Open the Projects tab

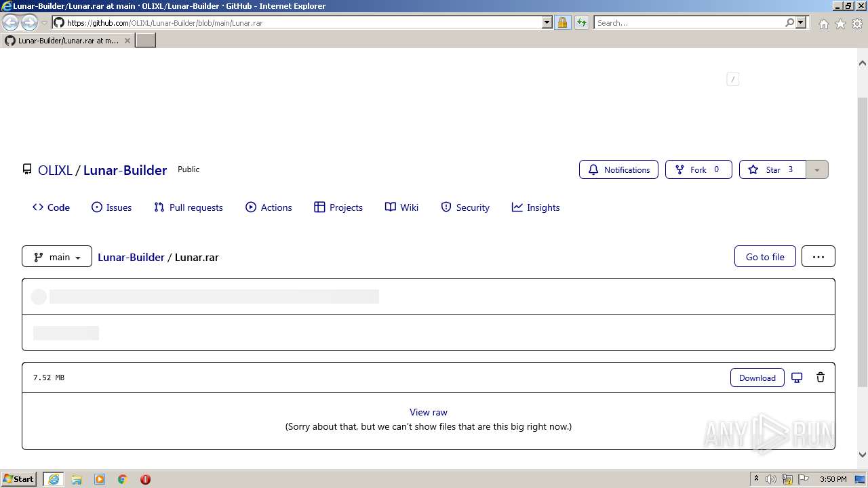[338, 207]
